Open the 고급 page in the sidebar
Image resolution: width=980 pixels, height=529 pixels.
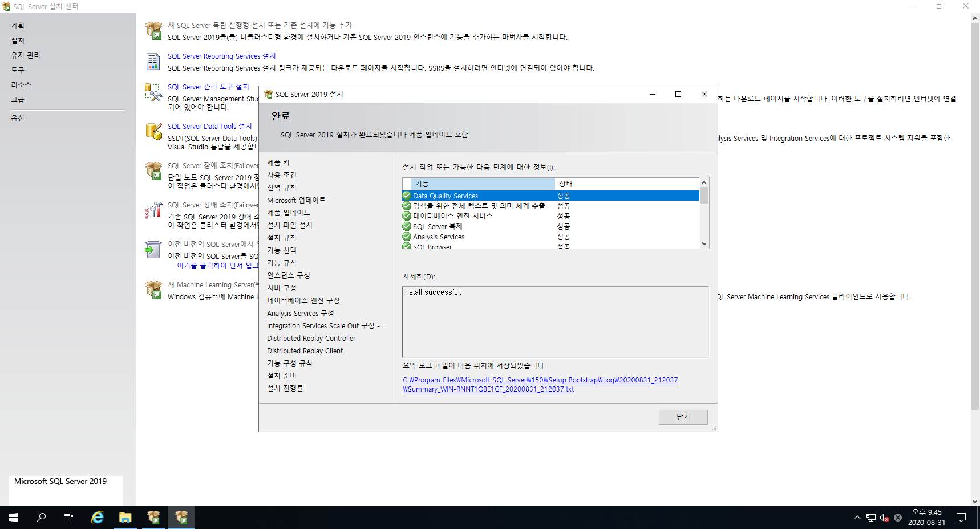coord(18,100)
